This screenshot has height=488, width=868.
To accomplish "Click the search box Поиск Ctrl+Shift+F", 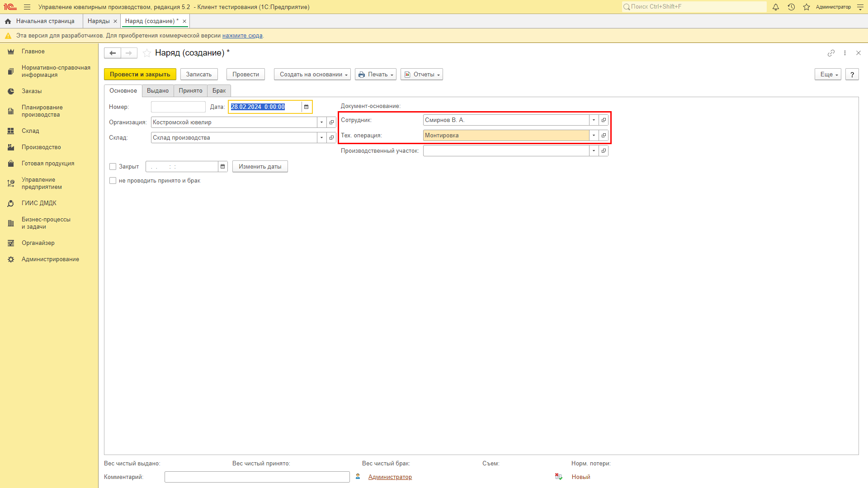I will 694,7.
